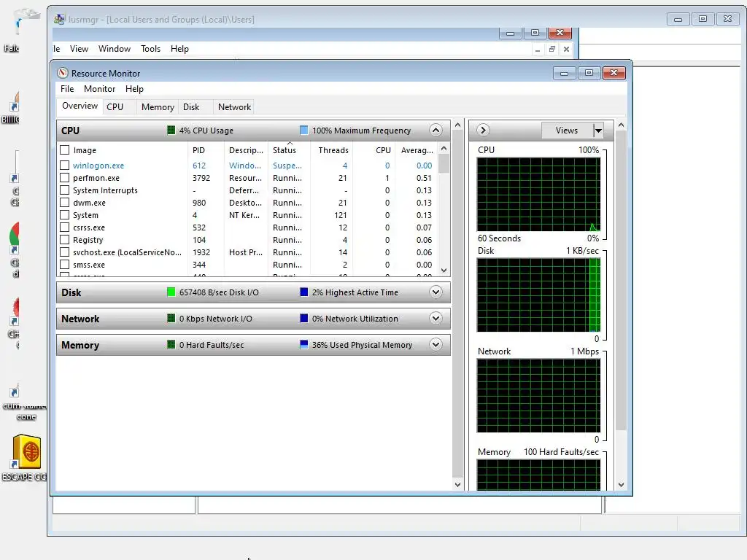Expand the Disk section chevron
This screenshot has width=747, height=560.
(x=436, y=292)
